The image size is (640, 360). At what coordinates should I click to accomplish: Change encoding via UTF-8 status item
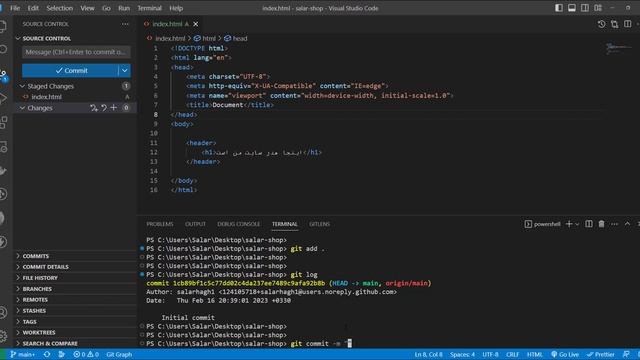point(490,354)
